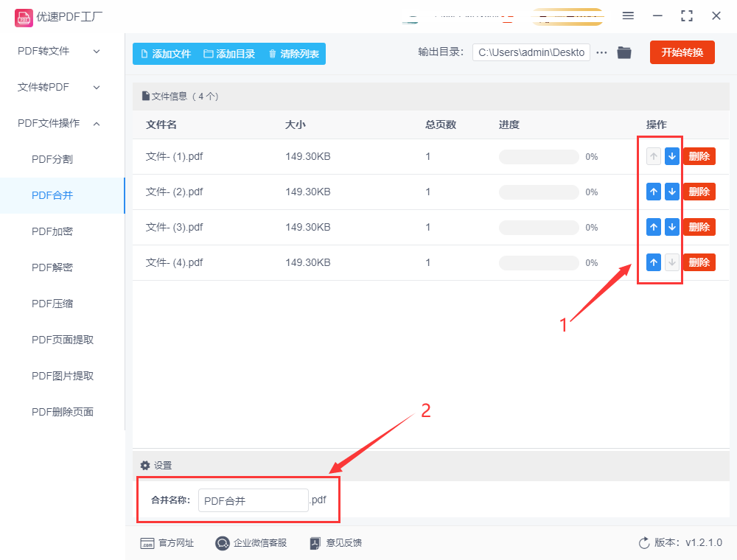This screenshot has width=737, height=560.
Task: Open the 企业微信客服 link text
Action: pyautogui.click(x=260, y=543)
